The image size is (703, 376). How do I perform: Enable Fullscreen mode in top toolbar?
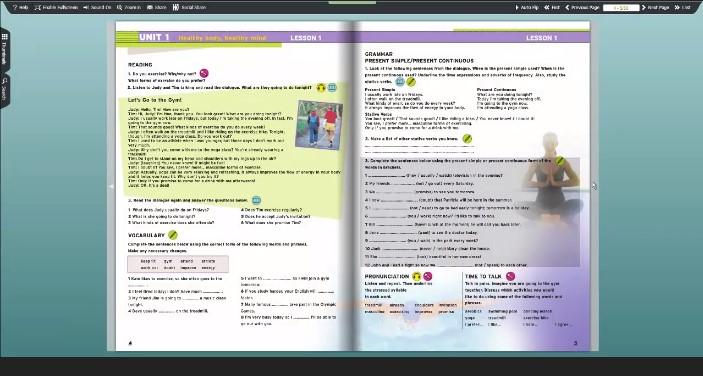click(56, 8)
